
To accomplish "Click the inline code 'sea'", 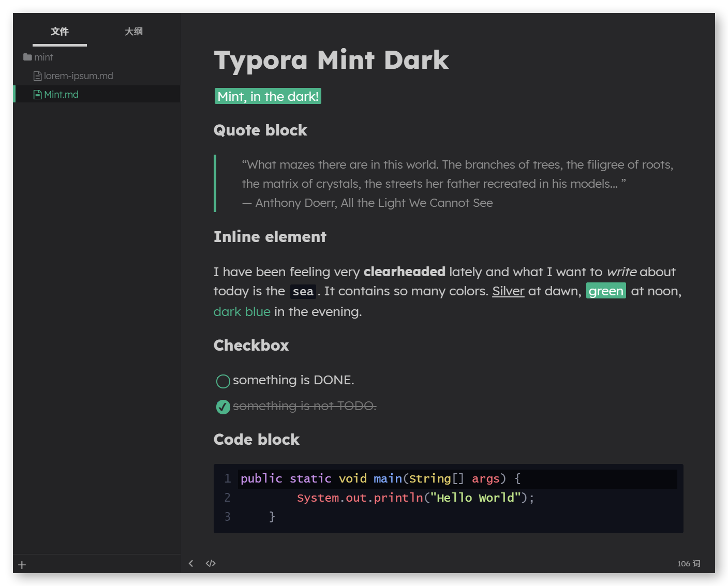I will tap(303, 292).
